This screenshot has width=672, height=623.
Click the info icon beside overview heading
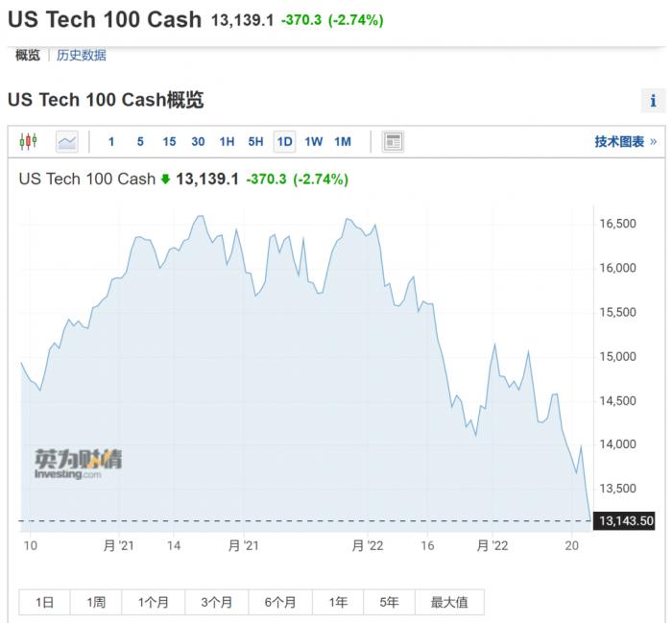click(x=653, y=101)
